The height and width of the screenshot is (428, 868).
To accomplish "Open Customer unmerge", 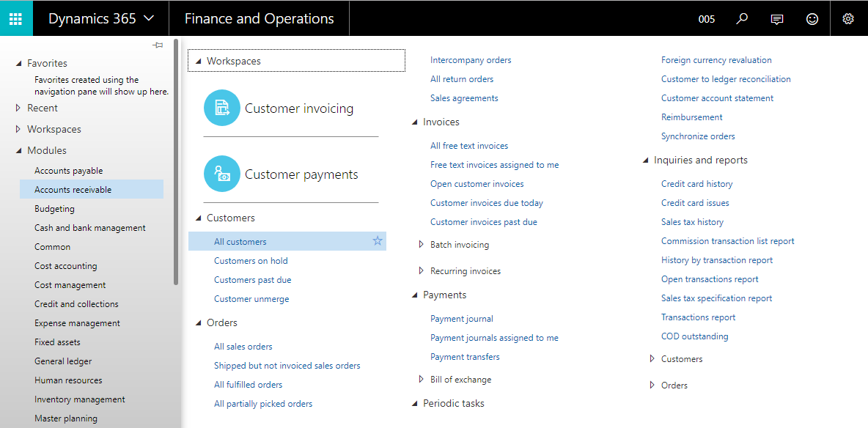I will coord(251,299).
